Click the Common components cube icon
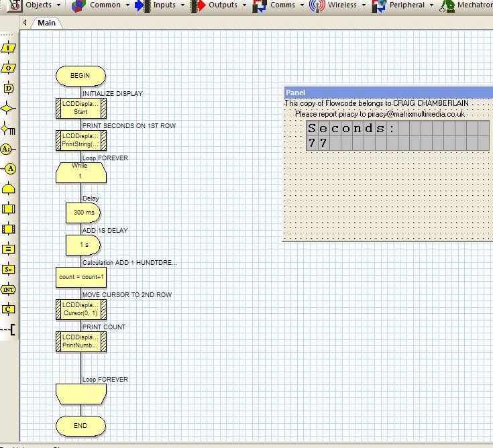 point(78,5)
